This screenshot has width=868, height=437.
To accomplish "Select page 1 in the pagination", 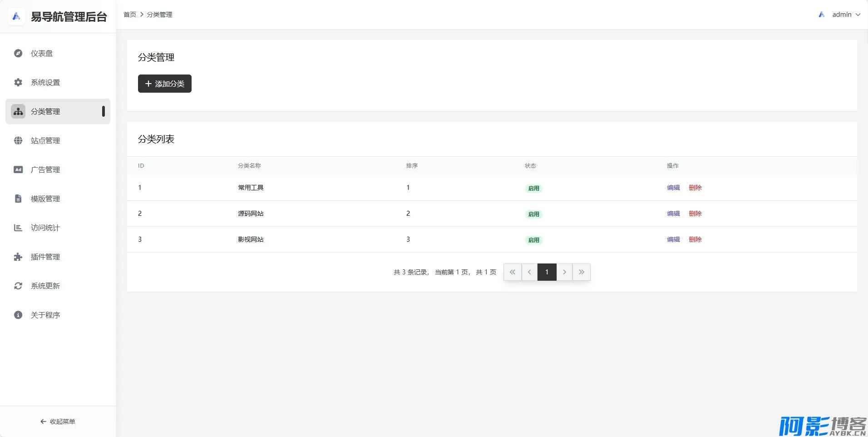I will pyautogui.click(x=547, y=272).
